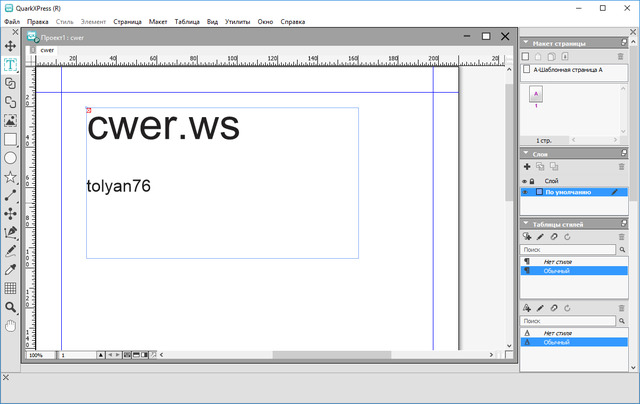This screenshot has width=640, height=404.
Task: Open the Утилиты menu
Action: coord(238,22)
